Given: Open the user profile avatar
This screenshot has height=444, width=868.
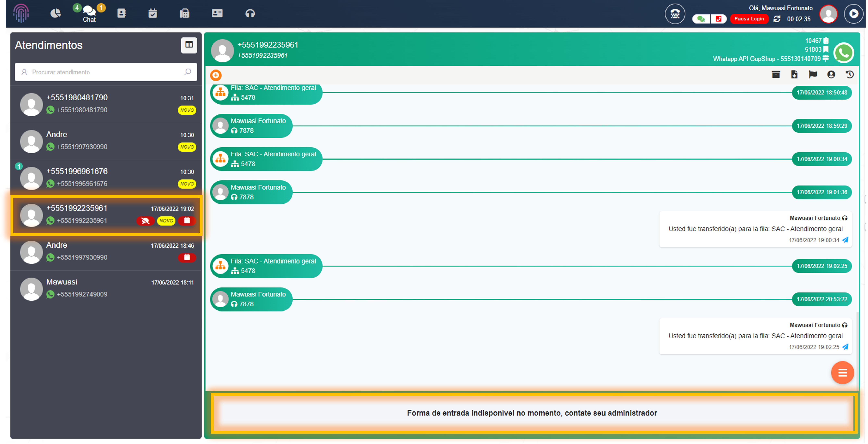Looking at the screenshot, I should click(829, 14).
